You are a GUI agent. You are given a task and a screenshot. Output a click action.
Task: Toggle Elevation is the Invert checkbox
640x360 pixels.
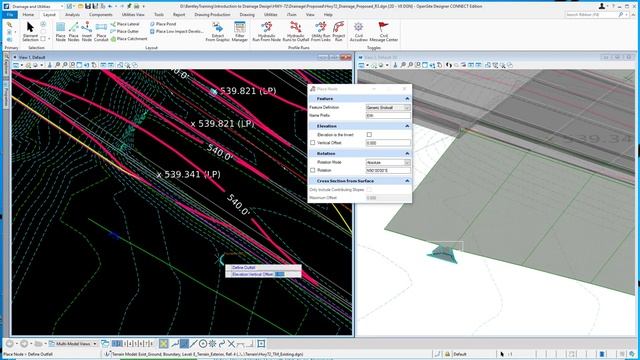pyautogui.click(x=369, y=135)
